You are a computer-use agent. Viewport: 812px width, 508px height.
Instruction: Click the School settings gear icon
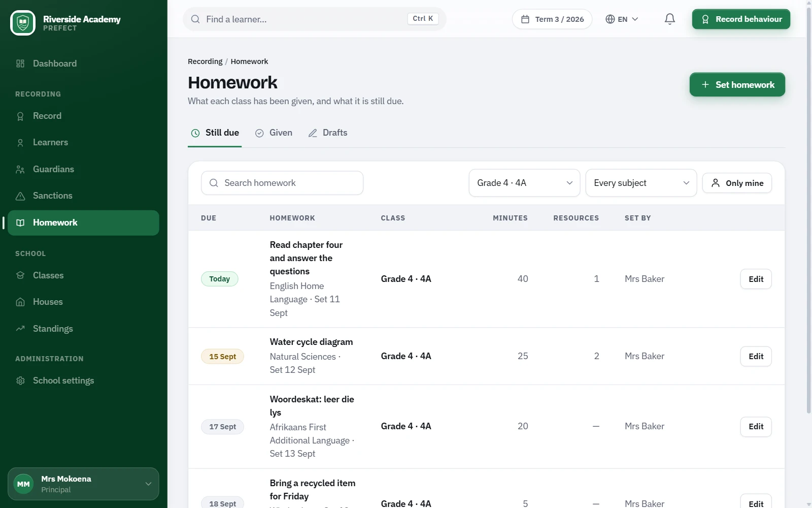[x=20, y=380]
